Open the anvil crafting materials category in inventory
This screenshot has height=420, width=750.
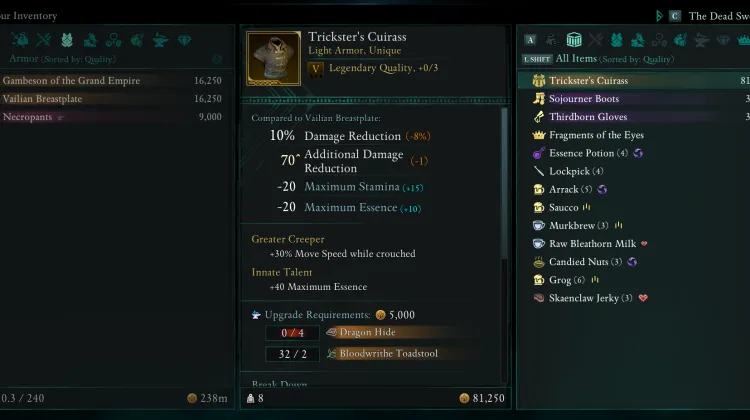coord(160,40)
